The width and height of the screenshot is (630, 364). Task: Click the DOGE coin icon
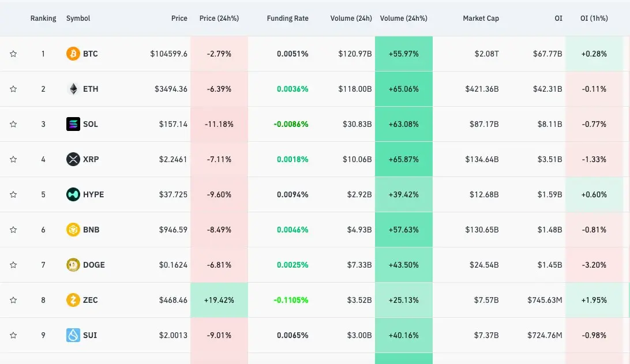pos(73,265)
